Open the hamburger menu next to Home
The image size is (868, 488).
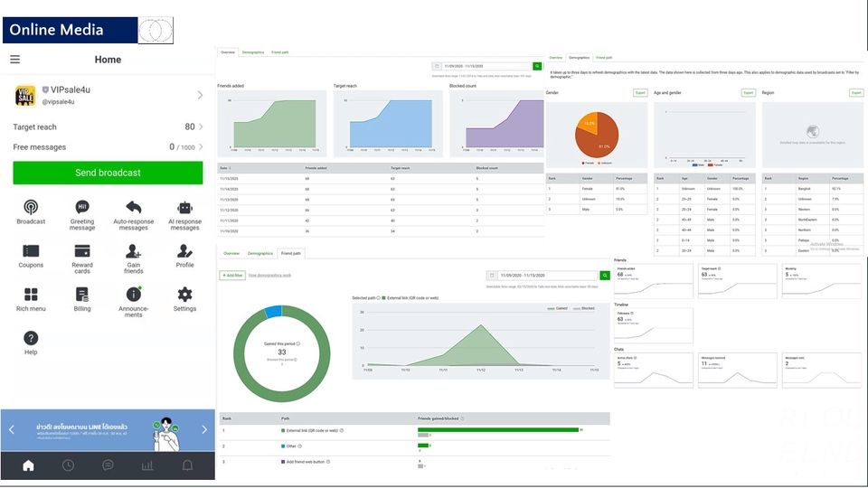[x=15, y=60]
